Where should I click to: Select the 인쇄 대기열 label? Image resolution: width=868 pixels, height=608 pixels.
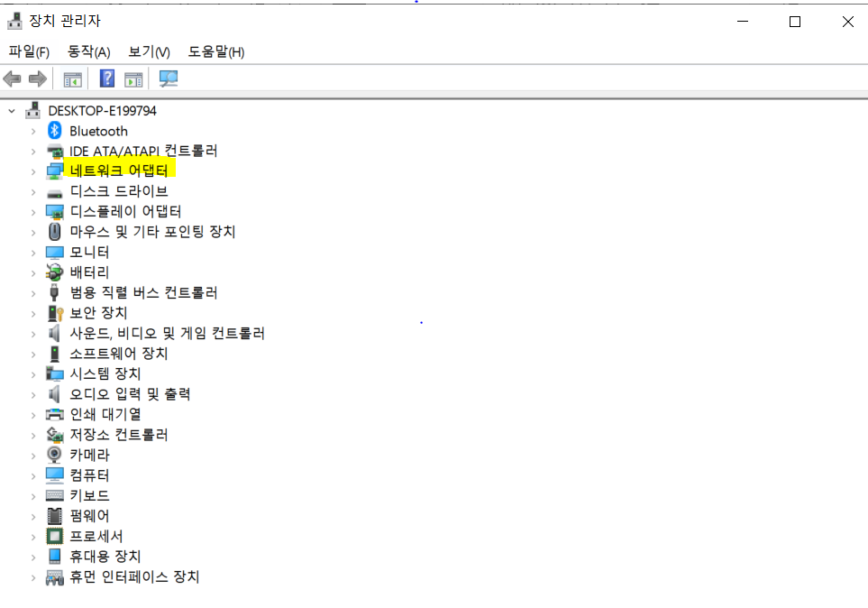tap(105, 415)
